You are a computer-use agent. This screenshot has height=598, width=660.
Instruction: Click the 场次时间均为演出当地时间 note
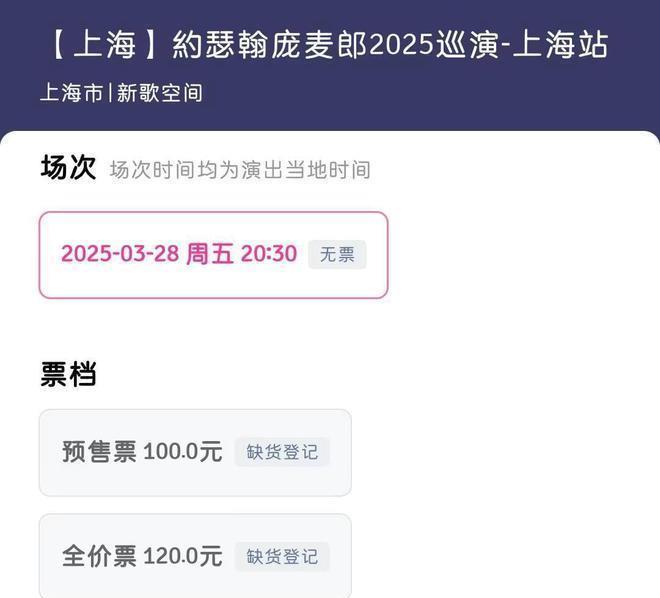click(x=240, y=170)
